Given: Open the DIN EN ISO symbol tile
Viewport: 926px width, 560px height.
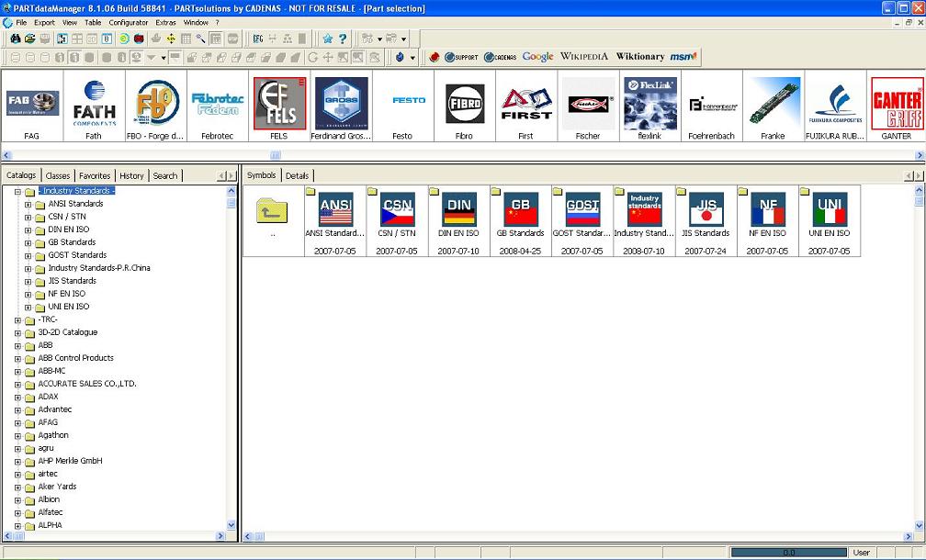Looking at the screenshot, I should [459, 220].
